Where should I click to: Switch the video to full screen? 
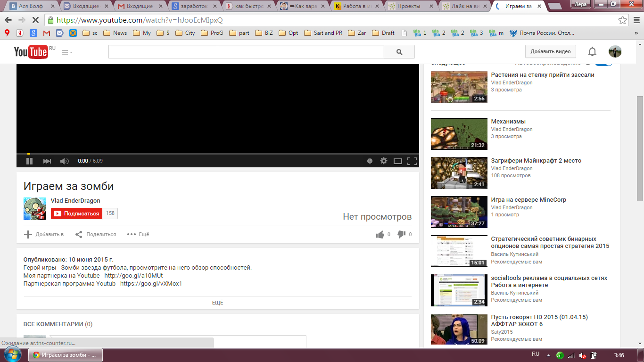[412, 161]
